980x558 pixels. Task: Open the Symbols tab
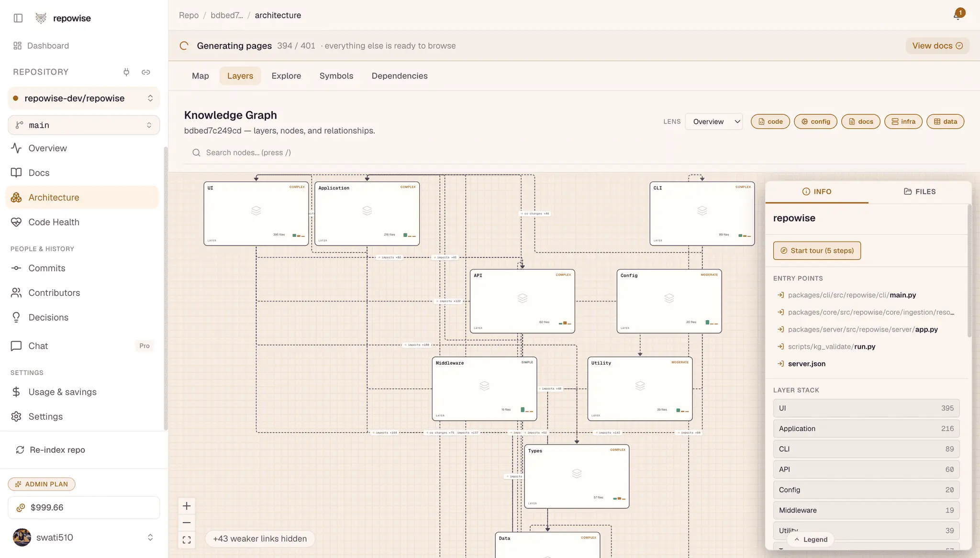pyautogui.click(x=336, y=76)
